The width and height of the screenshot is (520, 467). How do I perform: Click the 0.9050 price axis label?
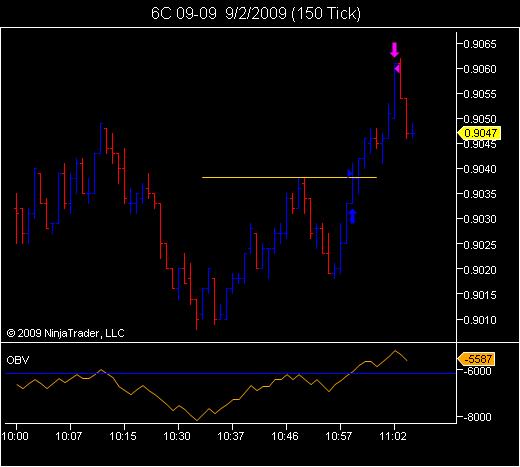click(480, 119)
